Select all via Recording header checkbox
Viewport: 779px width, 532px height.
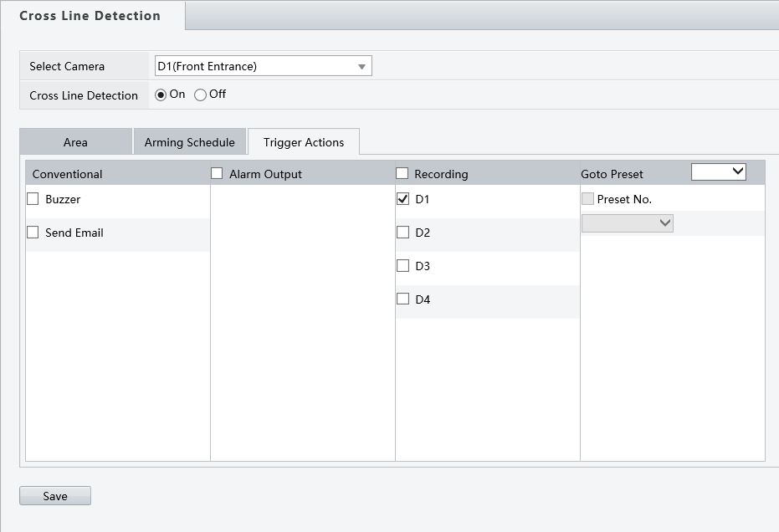point(402,173)
